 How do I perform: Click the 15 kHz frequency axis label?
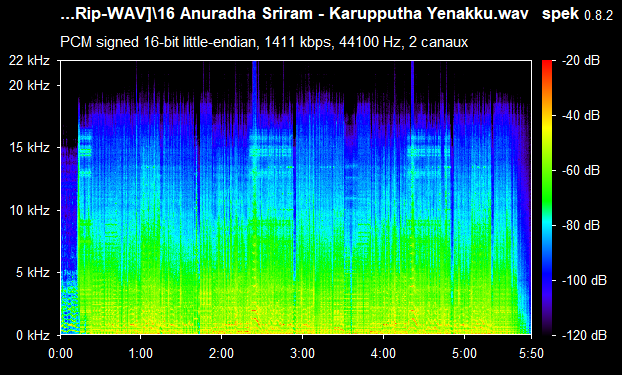29,148
